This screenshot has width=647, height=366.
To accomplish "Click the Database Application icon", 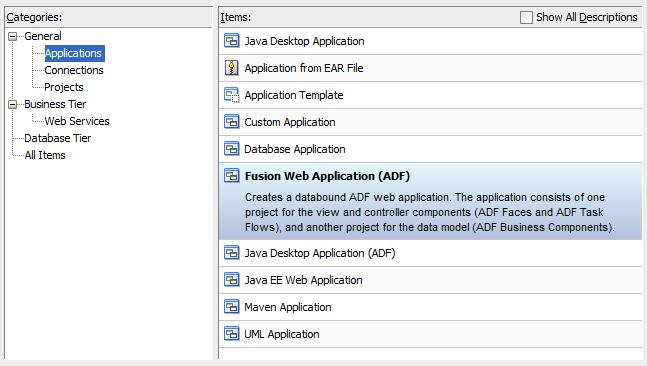I will 231,149.
